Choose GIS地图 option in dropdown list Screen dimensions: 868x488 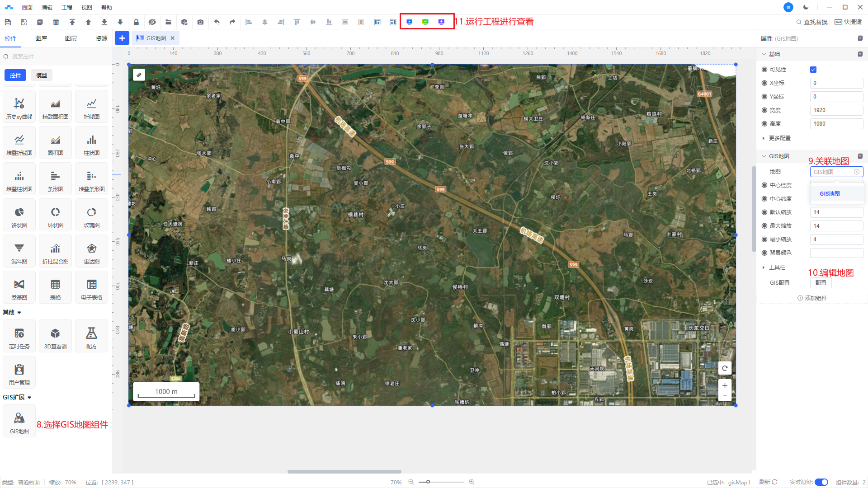[830, 194]
